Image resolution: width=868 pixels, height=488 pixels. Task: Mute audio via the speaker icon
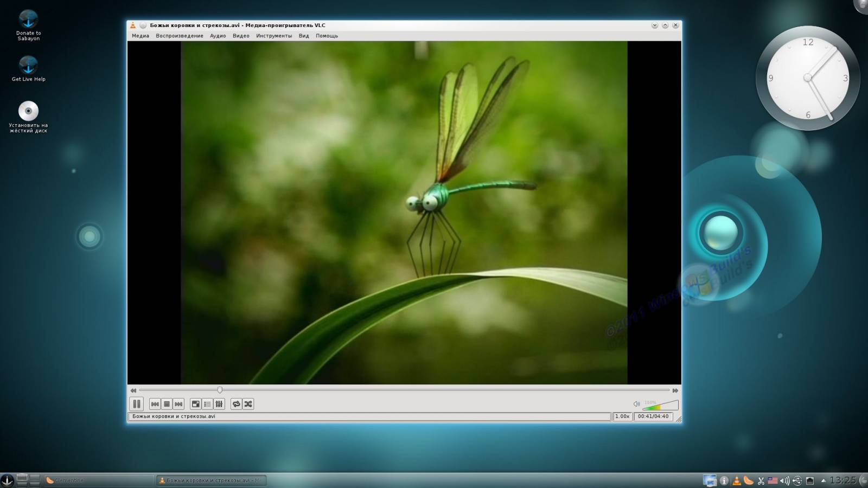[636, 404]
